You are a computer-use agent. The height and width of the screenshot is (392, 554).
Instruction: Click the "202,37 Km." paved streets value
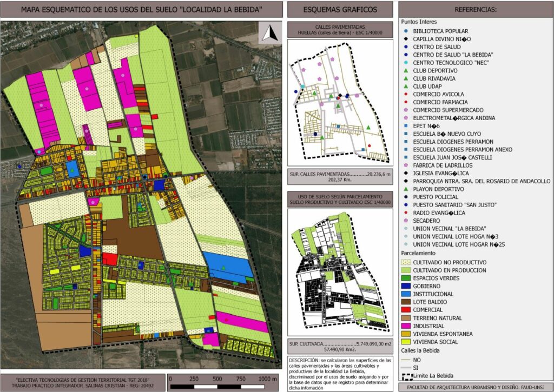point(340,180)
